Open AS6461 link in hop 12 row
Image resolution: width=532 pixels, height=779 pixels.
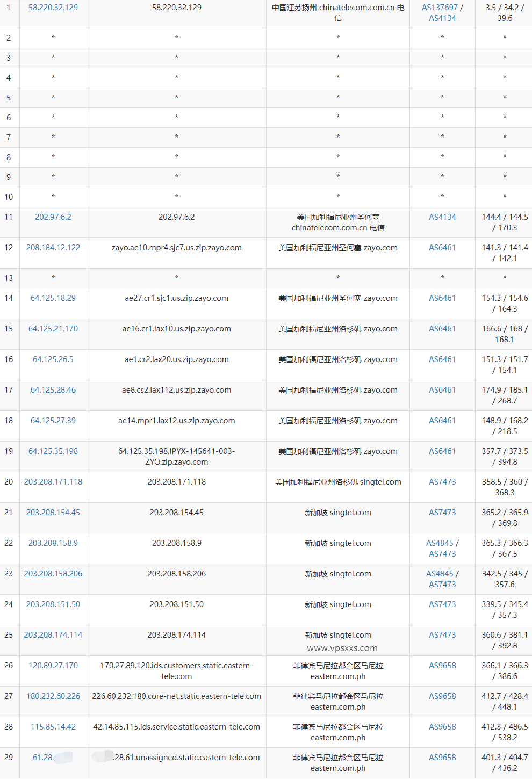[442, 248]
